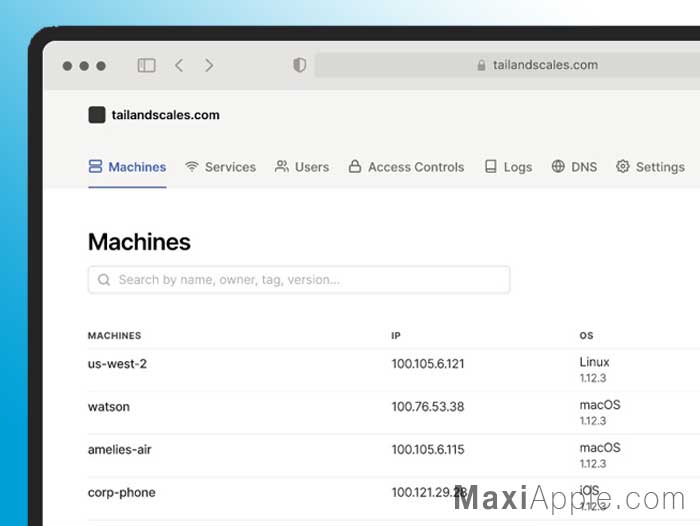Open the Logs tab
The height and width of the screenshot is (526, 700).
[x=508, y=167]
